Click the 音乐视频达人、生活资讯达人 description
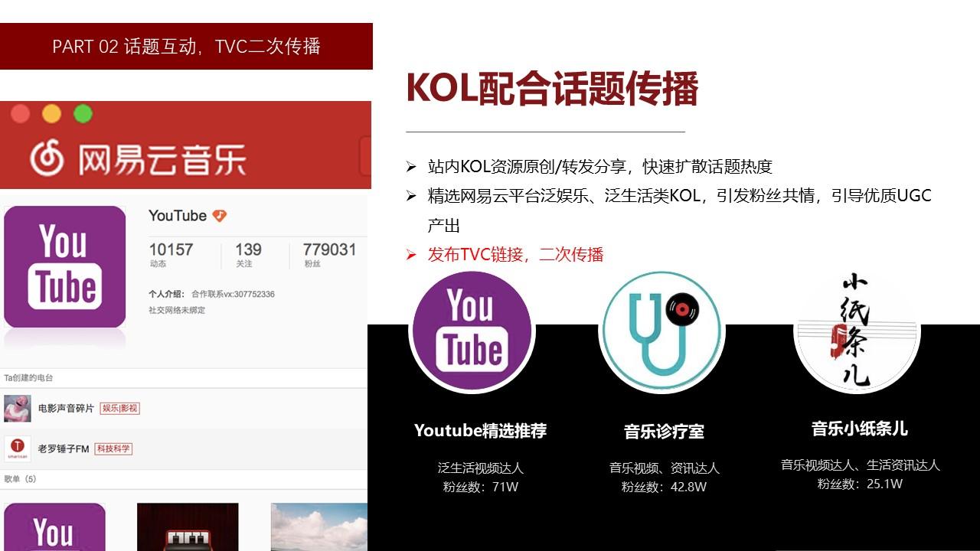Image resolution: width=980 pixels, height=551 pixels. (861, 465)
